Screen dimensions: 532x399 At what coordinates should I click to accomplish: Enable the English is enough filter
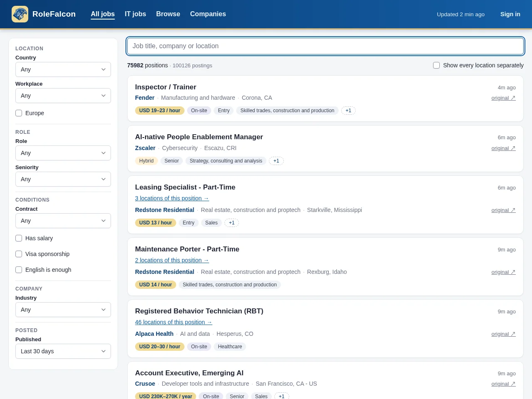pyautogui.click(x=19, y=270)
